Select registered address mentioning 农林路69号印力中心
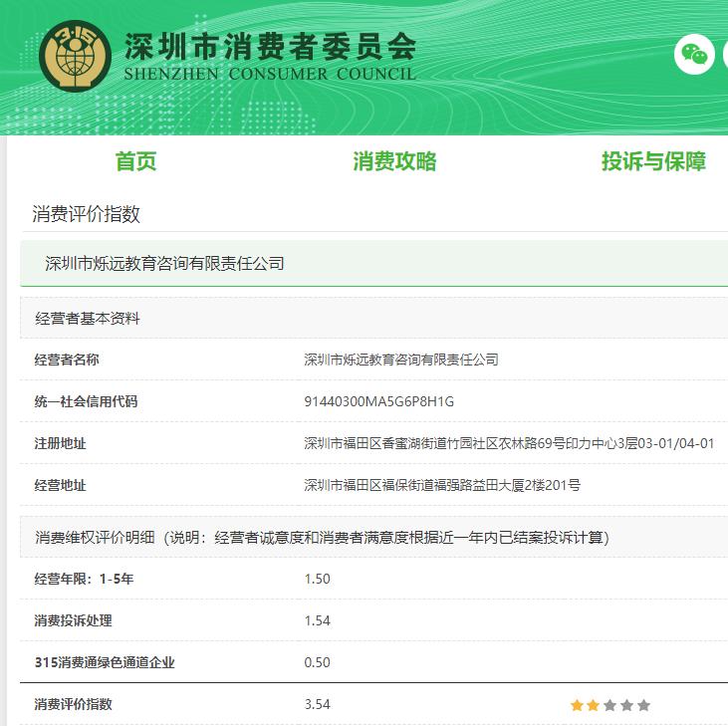728x726 pixels. coord(509,443)
